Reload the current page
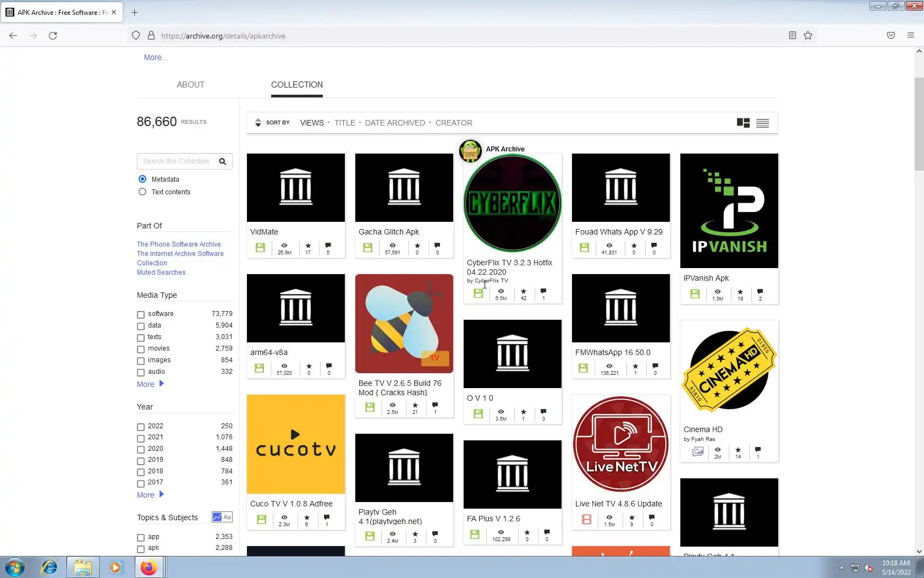 click(53, 36)
